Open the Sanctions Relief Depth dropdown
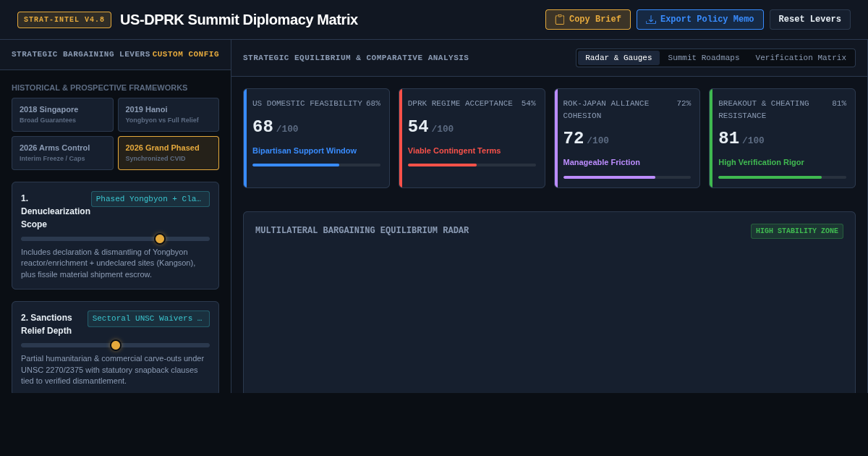The image size is (868, 456). click(x=148, y=318)
